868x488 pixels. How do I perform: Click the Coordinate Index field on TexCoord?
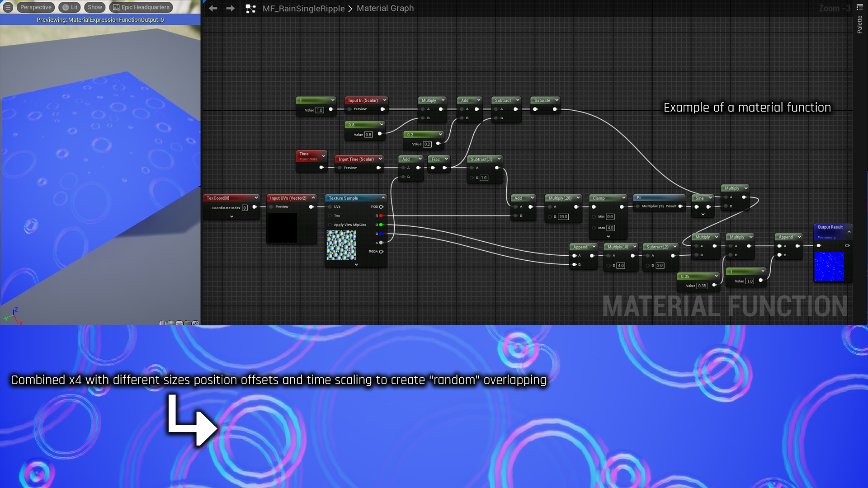245,208
